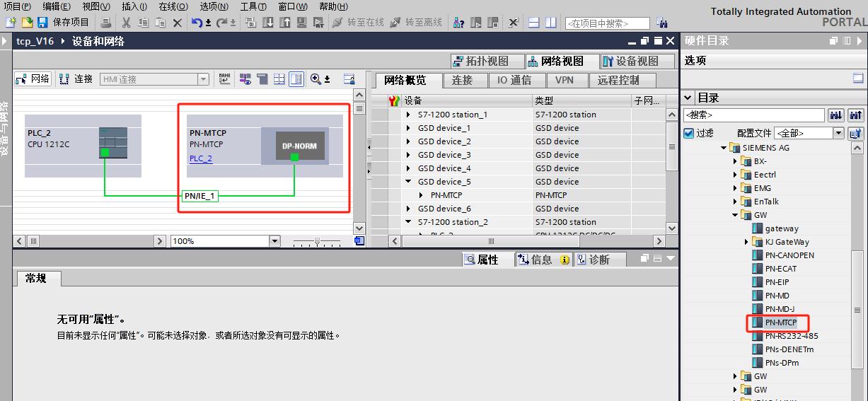The image size is (868, 401).
Task: Click search-up icon in hardware catalog
Action: point(855,115)
